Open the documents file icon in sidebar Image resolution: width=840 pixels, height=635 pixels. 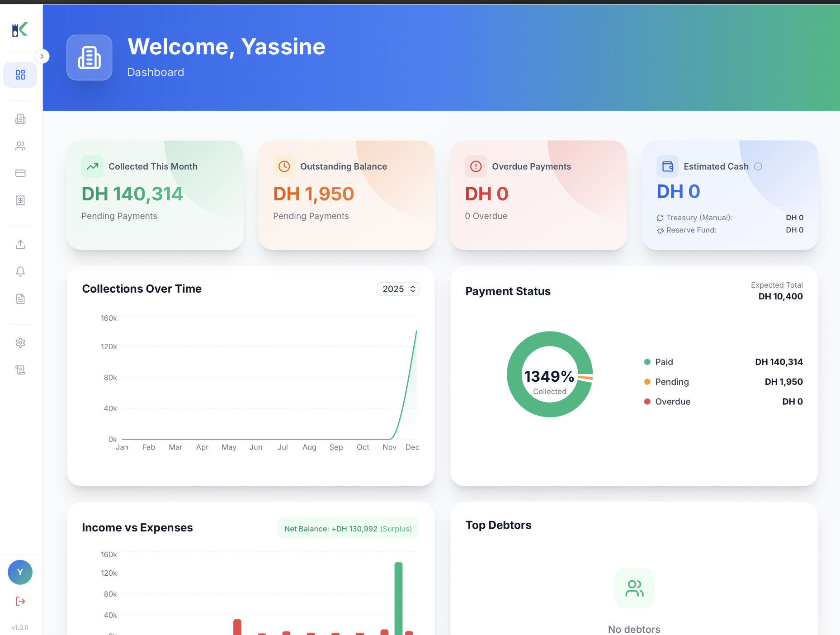[20, 299]
